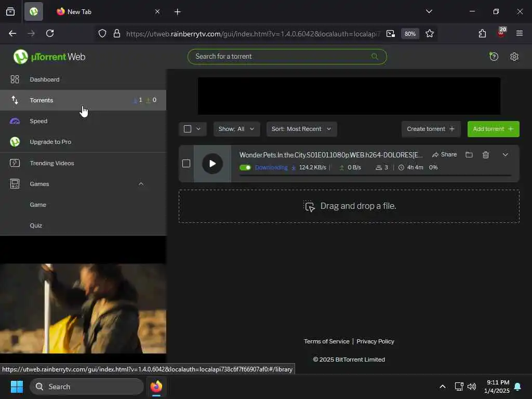Screen dimensions: 532x399
Task: Focus the Search for a torrent field
Action: [287, 57]
